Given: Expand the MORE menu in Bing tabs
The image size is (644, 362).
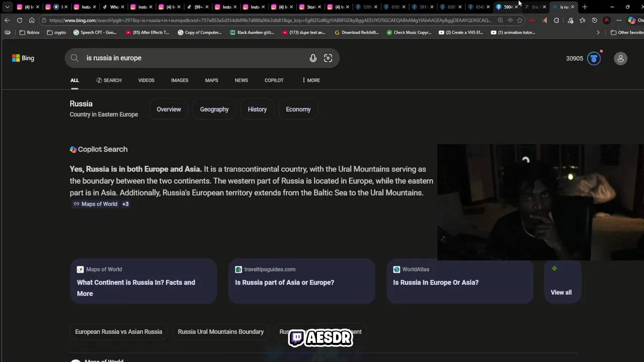Looking at the screenshot, I should tap(311, 80).
